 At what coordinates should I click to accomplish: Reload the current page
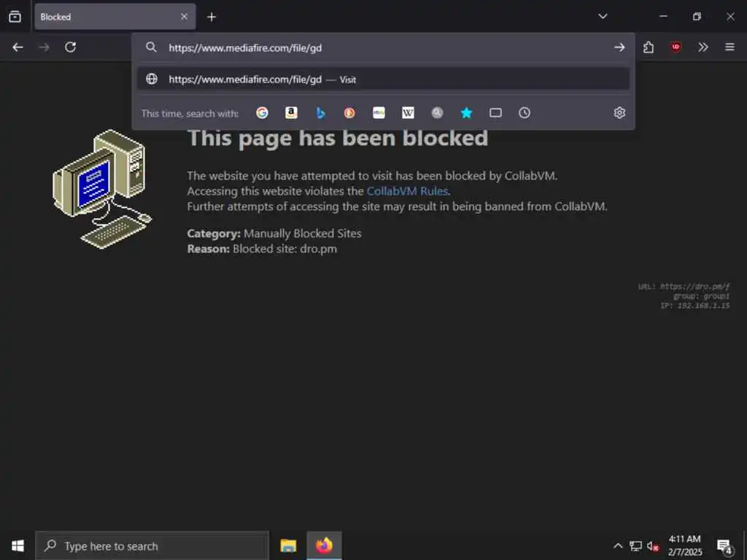click(x=71, y=47)
